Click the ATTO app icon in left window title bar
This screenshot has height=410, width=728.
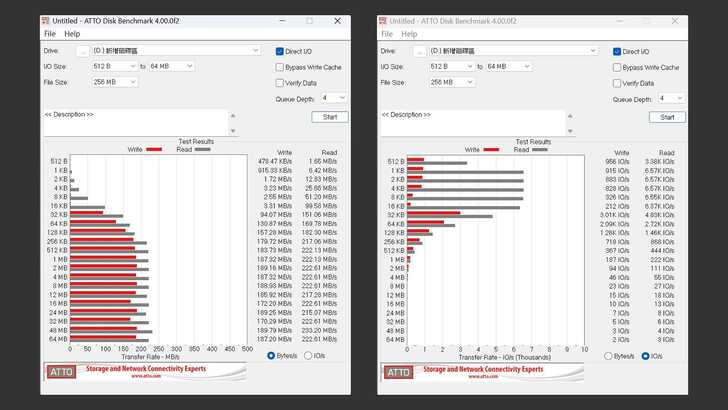coord(46,21)
